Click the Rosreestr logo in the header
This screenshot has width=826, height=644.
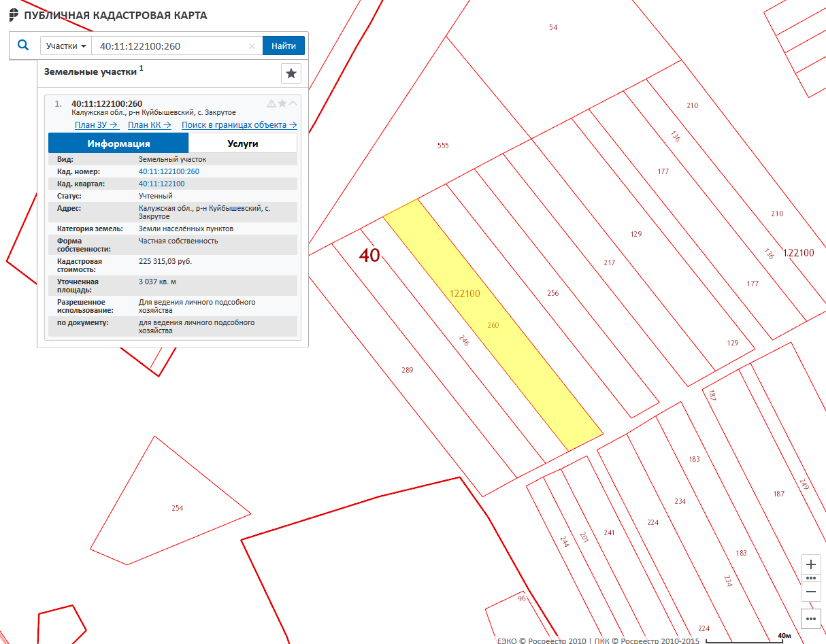pos(14,15)
